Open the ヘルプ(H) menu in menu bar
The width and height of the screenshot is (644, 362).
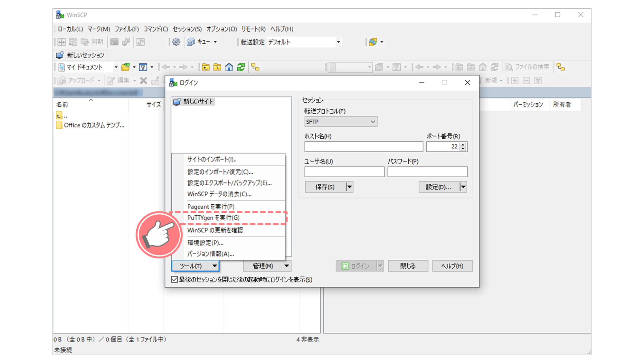[282, 29]
